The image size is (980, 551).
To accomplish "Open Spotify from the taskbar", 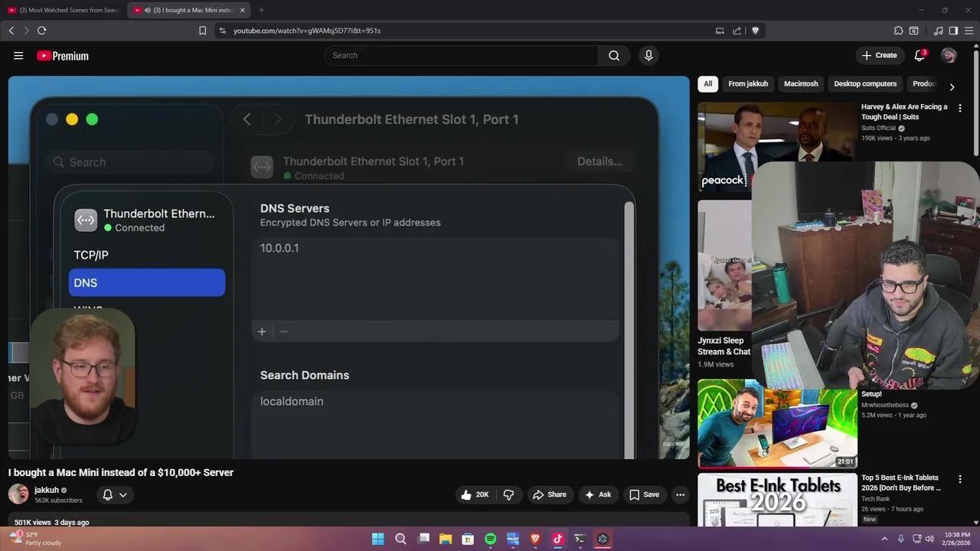I will (x=490, y=539).
